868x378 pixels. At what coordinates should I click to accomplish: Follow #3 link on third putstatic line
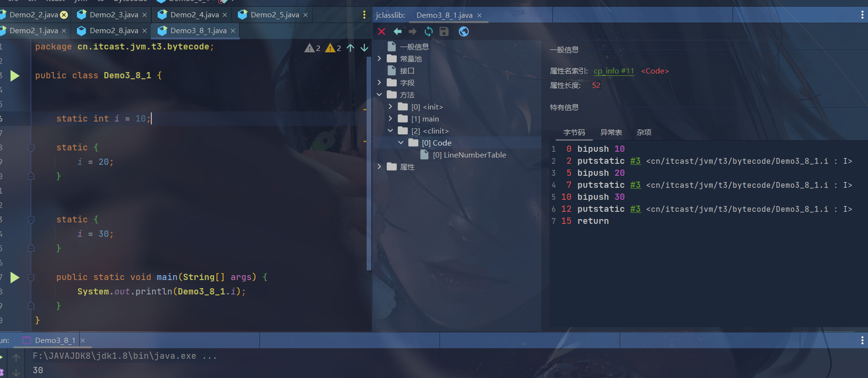[636, 209]
